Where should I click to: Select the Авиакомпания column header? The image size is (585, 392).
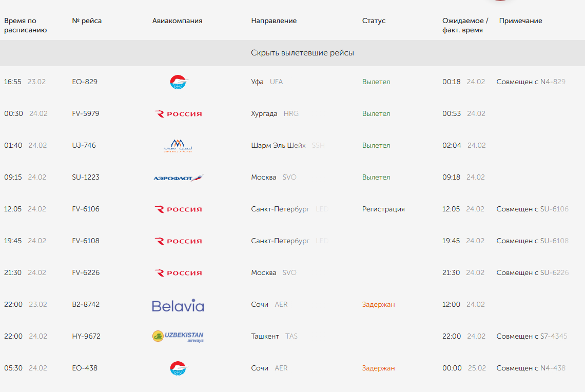[x=177, y=21]
